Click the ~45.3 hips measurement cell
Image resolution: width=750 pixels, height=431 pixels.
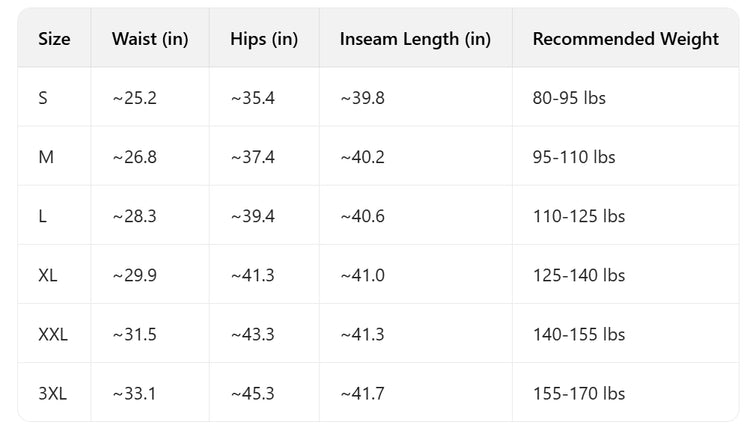(252, 393)
